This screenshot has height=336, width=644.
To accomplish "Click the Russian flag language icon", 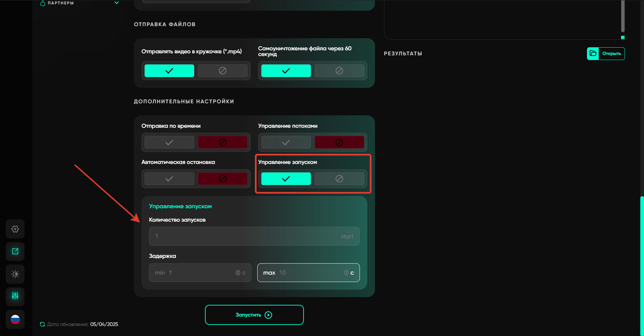I will point(15,320).
